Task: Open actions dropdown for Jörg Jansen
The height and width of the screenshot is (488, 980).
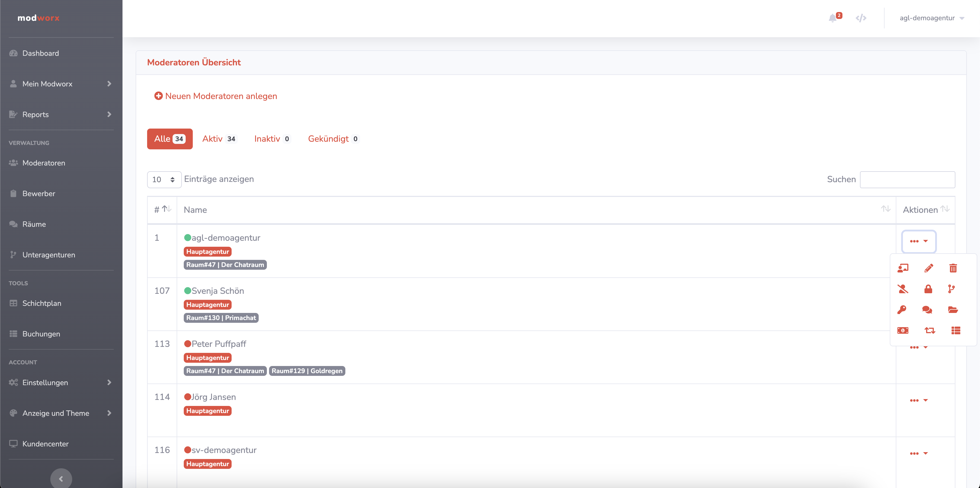Action: [918, 400]
